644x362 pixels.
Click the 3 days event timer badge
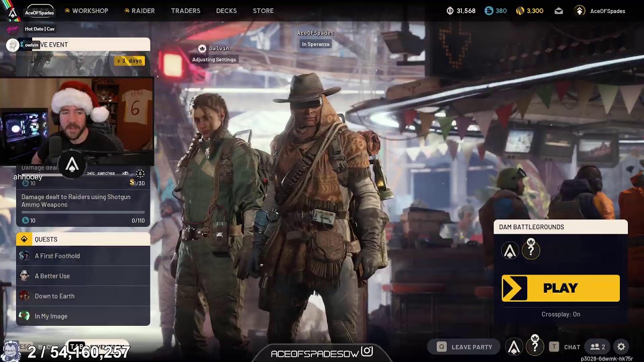pos(130,61)
